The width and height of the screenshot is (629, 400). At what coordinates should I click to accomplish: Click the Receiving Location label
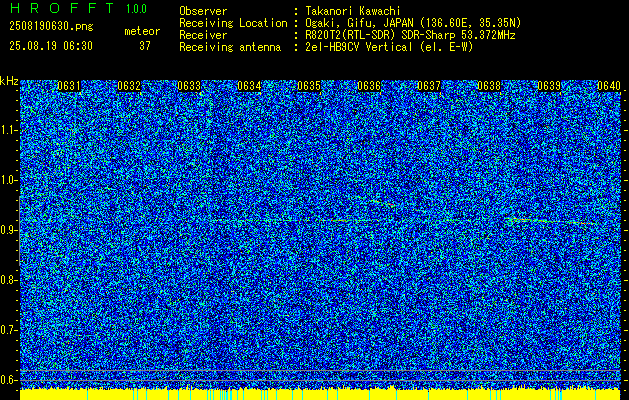pyautogui.click(x=233, y=23)
